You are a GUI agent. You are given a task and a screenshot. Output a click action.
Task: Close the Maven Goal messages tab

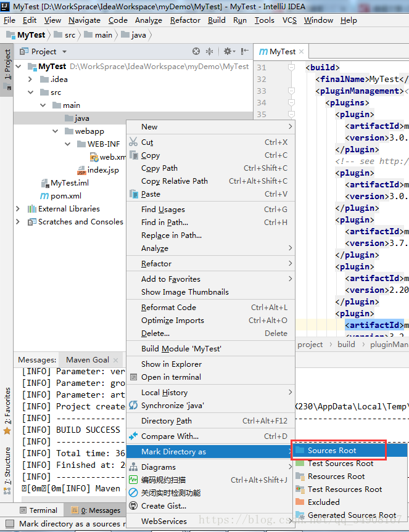click(x=115, y=360)
